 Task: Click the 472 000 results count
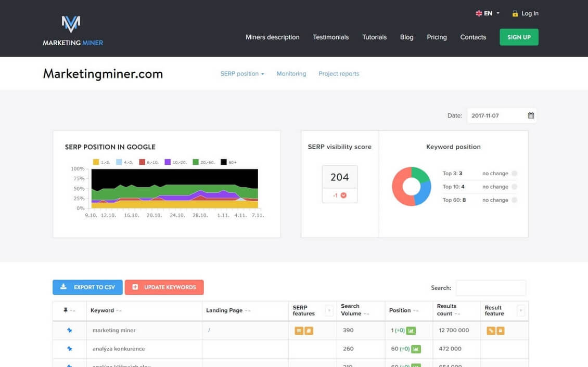(450, 349)
